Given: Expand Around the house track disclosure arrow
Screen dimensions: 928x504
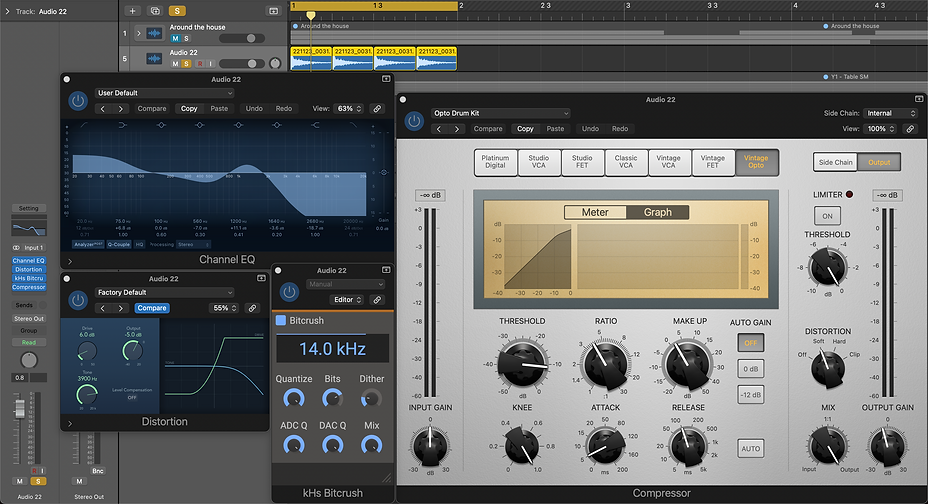Looking at the screenshot, I should (x=138, y=33).
